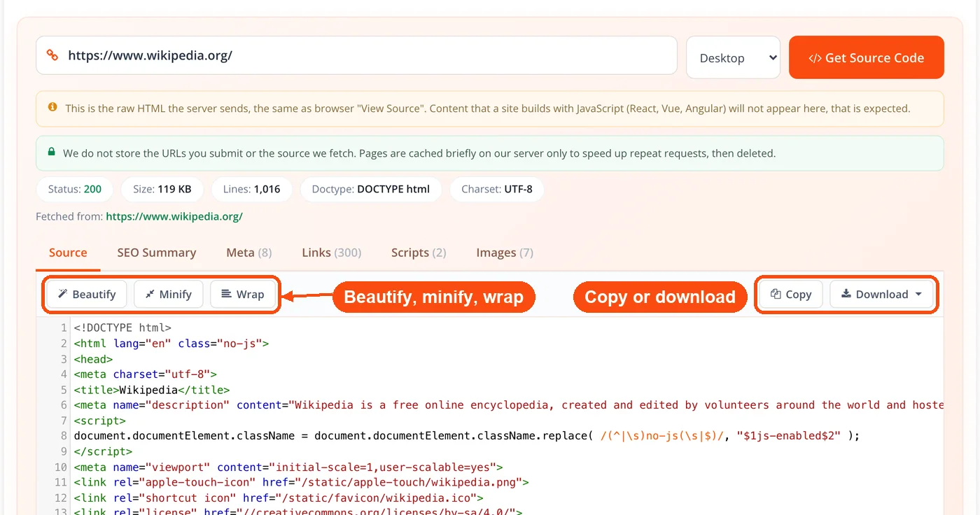The width and height of the screenshot is (980, 515).
Task: Click the Lines: 1,016 badge
Action: tap(251, 189)
